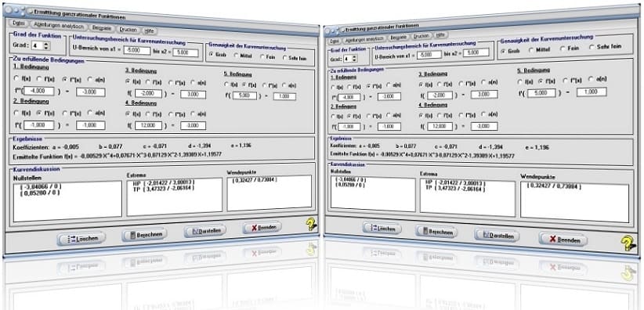Click Nullstellen result list in left window

(67, 201)
